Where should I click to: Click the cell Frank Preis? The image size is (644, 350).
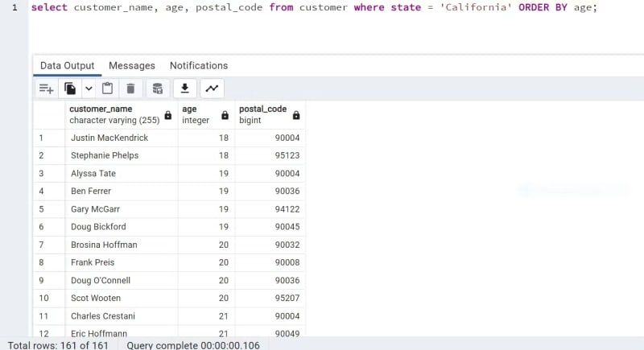click(x=122, y=262)
